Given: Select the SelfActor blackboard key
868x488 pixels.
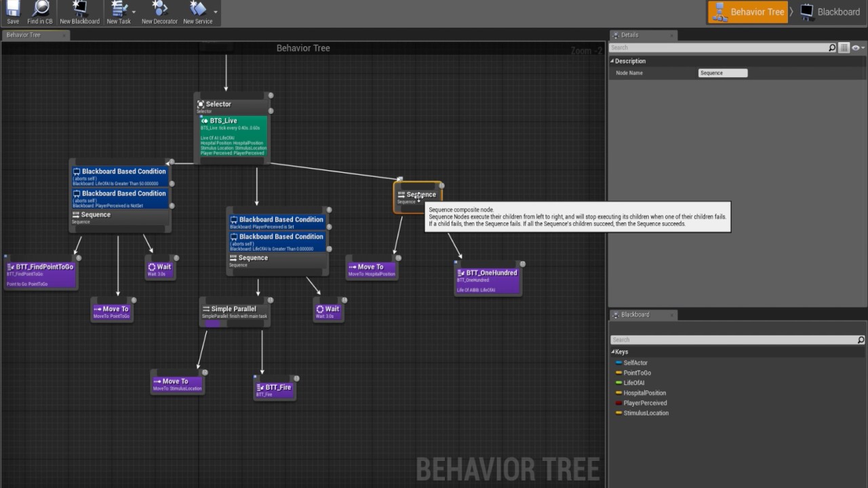Looking at the screenshot, I should tap(635, 363).
